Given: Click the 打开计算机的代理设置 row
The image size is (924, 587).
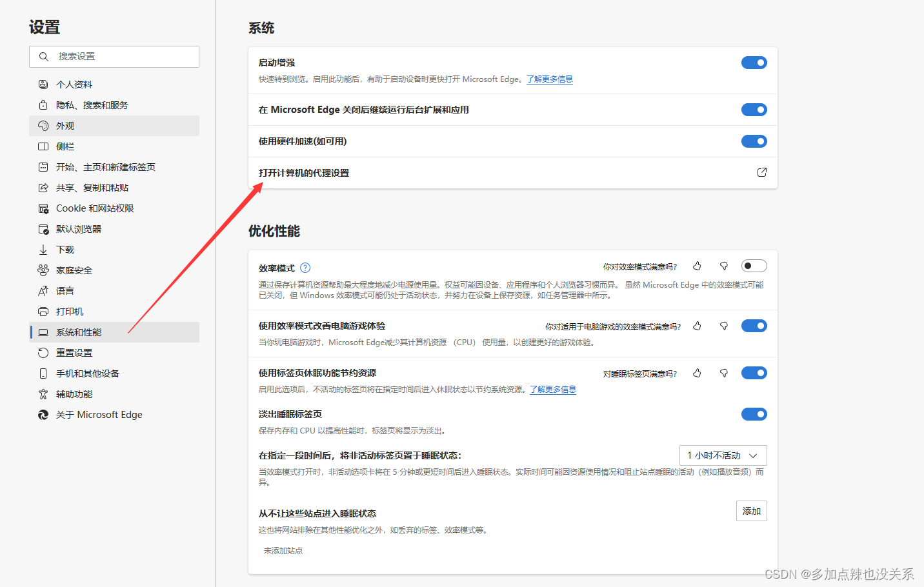Looking at the screenshot, I should pyautogui.click(x=513, y=173).
